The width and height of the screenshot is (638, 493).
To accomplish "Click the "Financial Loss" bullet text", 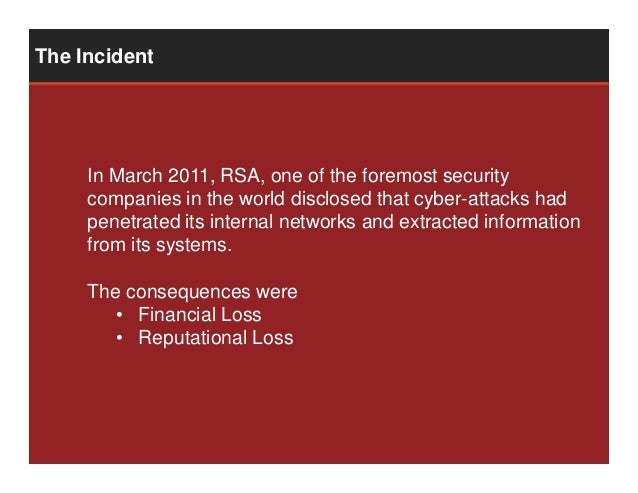I will 200,316.
